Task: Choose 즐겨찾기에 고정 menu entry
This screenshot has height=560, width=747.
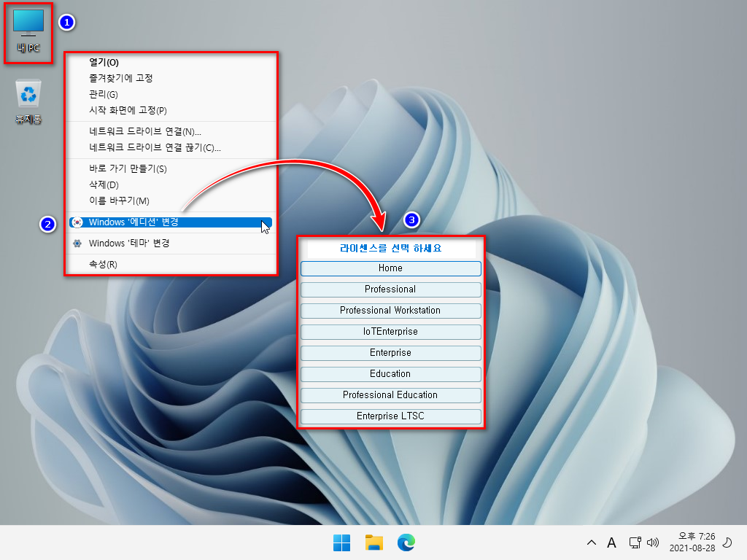Action: pos(171,78)
